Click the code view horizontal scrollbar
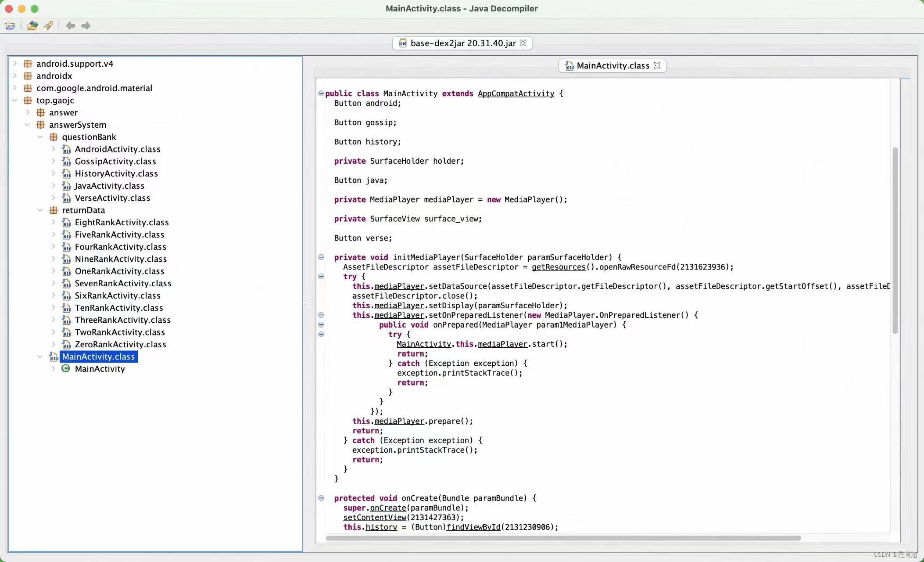The height and width of the screenshot is (562, 924). click(x=563, y=538)
